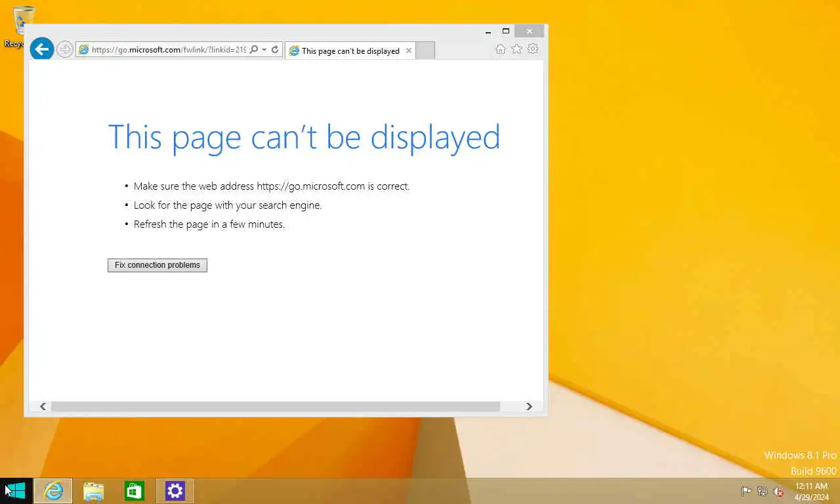Open the taskbar clock showing 12:11 AM
Screen dimensions: 840x504
[811, 492]
